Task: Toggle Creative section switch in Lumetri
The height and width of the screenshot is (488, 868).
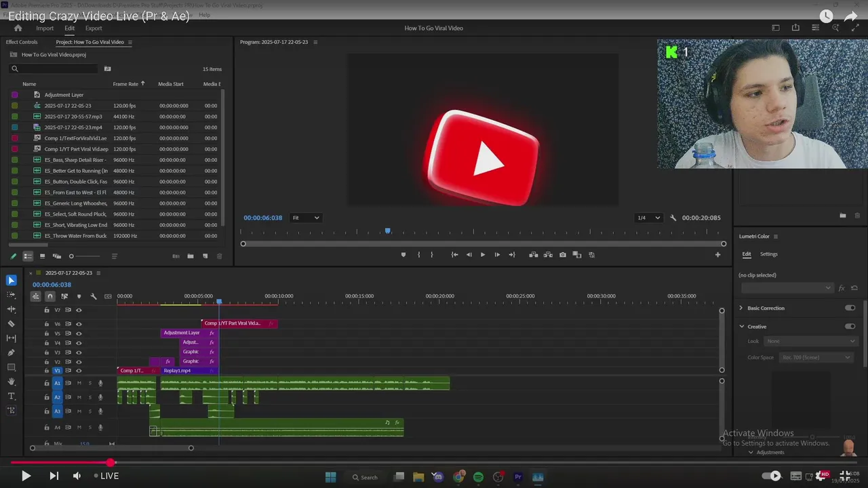Action: (850, 326)
